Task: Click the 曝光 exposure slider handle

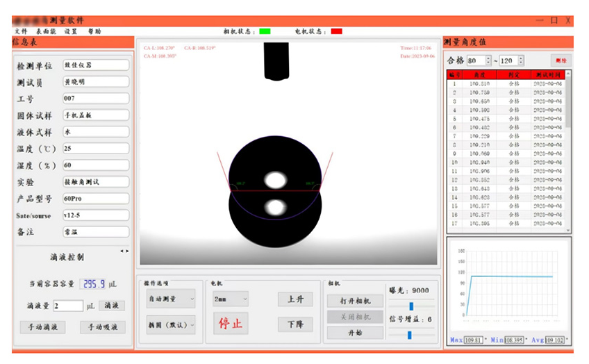Action: pyautogui.click(x=411, y=306)
